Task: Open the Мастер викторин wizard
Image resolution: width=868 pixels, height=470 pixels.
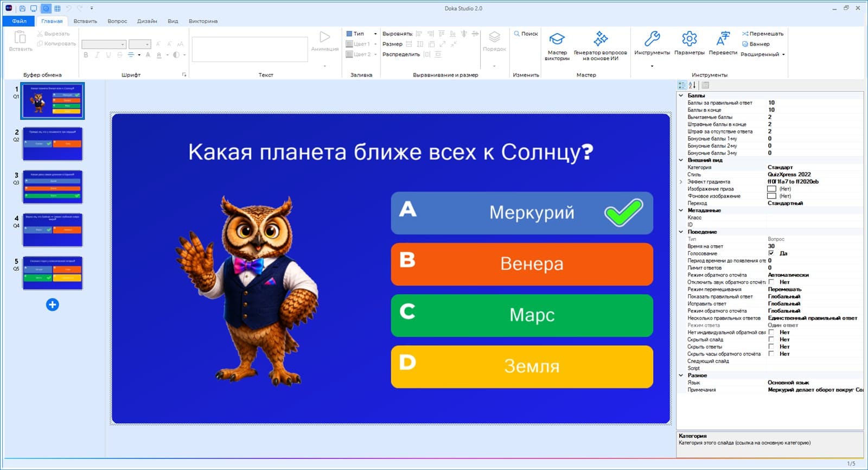Action: [x=557, y=46]
